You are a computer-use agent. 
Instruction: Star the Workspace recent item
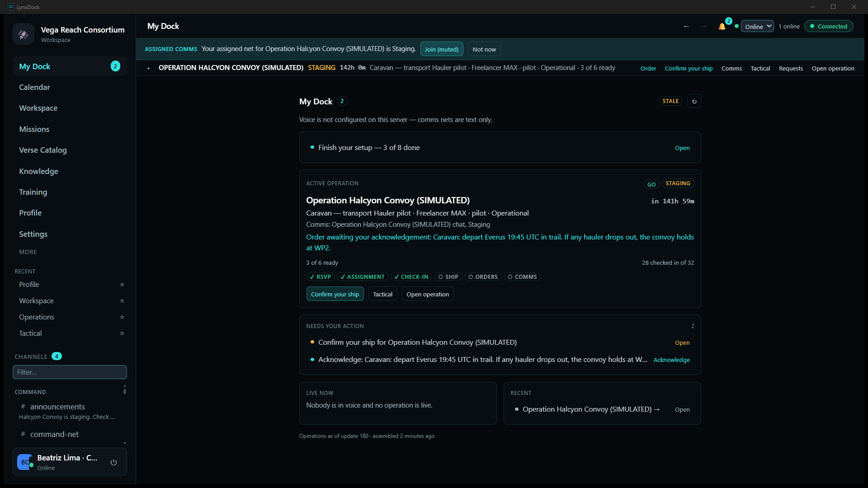pyautogui.click(x=122, y=301)
